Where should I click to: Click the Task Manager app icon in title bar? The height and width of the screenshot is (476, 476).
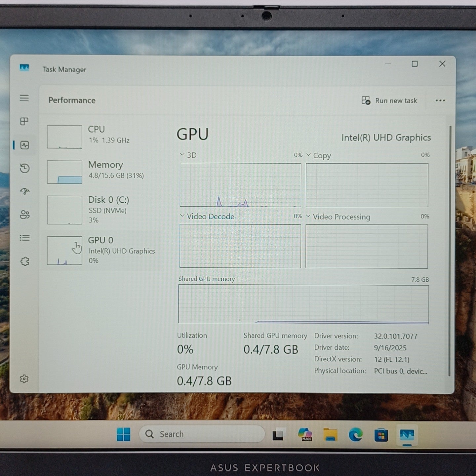pyautogui.click(x=24, y=68)
